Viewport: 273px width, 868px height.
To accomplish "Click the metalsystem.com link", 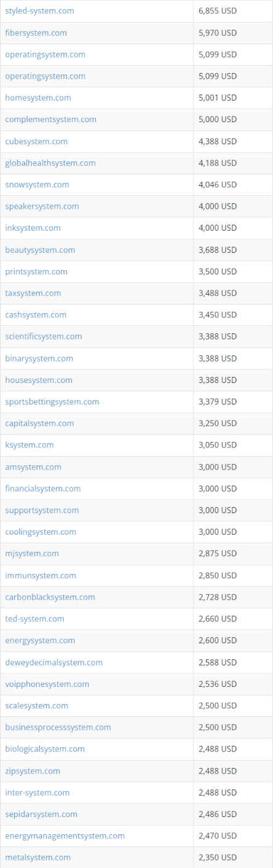I will point(38,857).
